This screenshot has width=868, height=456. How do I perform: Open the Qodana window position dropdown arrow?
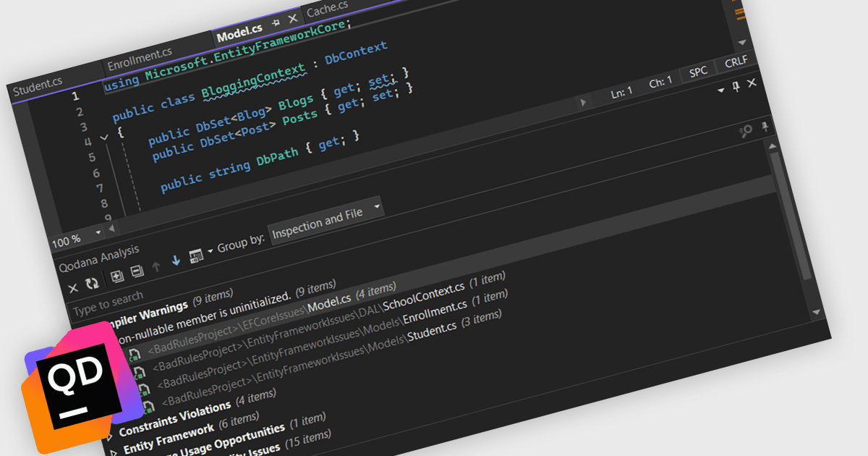click(720, 90)
